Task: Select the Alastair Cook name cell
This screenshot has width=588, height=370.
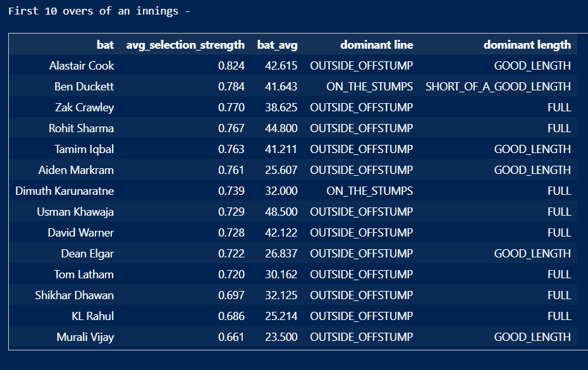Action: [x=82, y=66]
